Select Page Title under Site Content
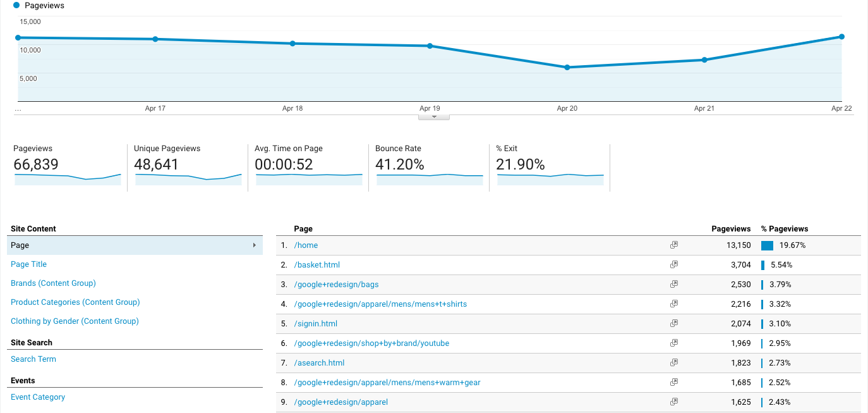This screenshot has height=413, width=868. pyautogui.click(x=28, y=264)
